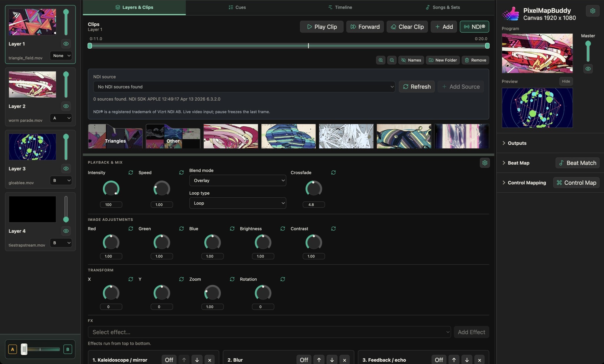Turn on Kaleidoscope / mirror Off toggle
Image resolution: width=604 pixels, height=364 pixels.
tap(169, 360)
